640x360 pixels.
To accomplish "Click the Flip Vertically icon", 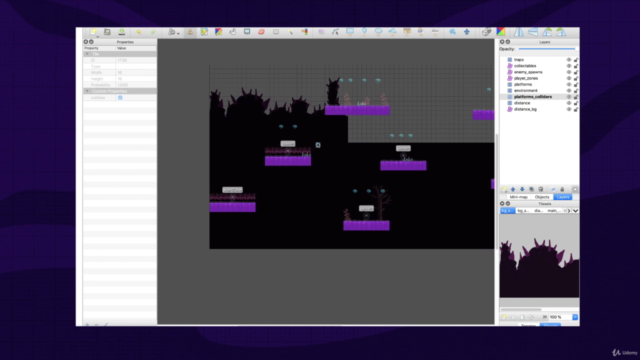I will (533, 32).
